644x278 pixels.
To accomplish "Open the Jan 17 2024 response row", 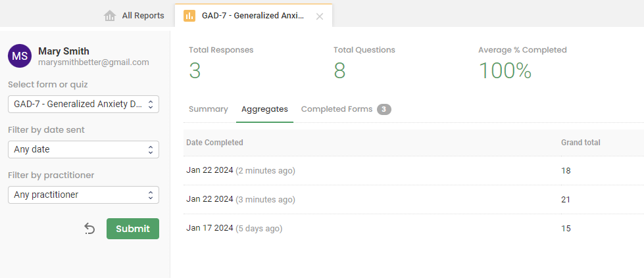I will [234, 228].
